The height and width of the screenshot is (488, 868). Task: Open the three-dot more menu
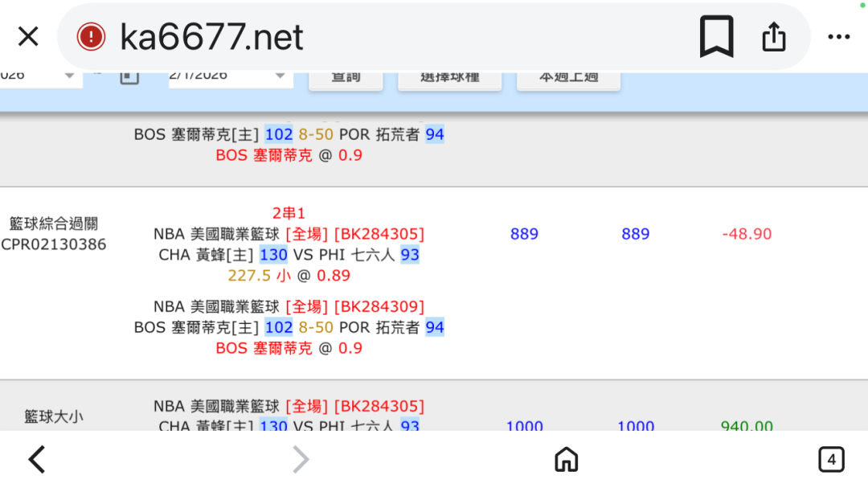(x=838, y=36)
